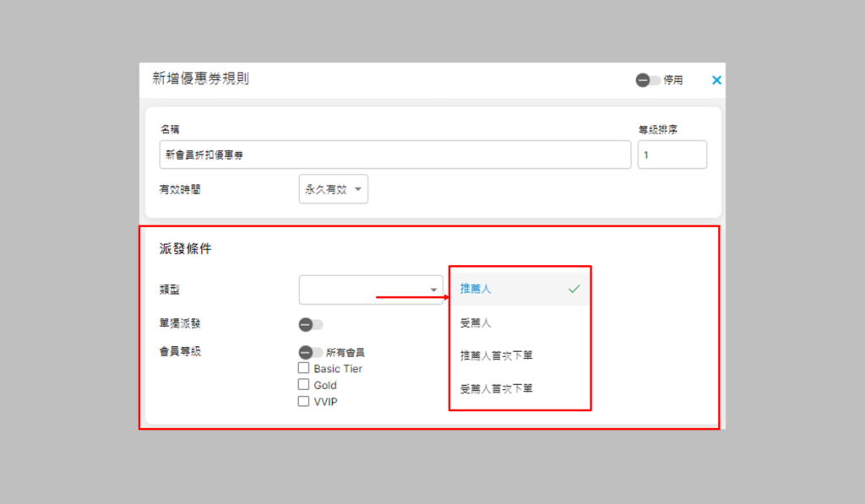Check the VVIP checkbox
The width and height of the screenshot is (865, 504).
click(303, 402)
